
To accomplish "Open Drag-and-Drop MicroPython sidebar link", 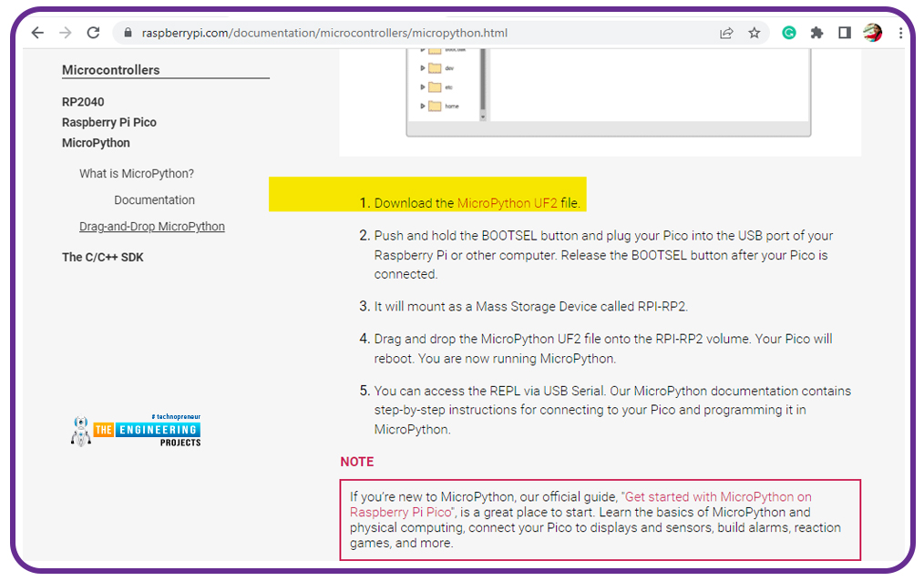I will click(x=152, y=227).
